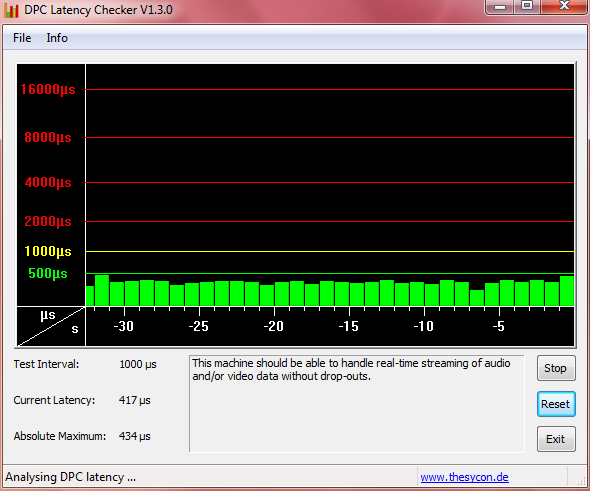The image size is (590, 491).
Task: Click the real-time streaming message text box
Action: (357, 403)
